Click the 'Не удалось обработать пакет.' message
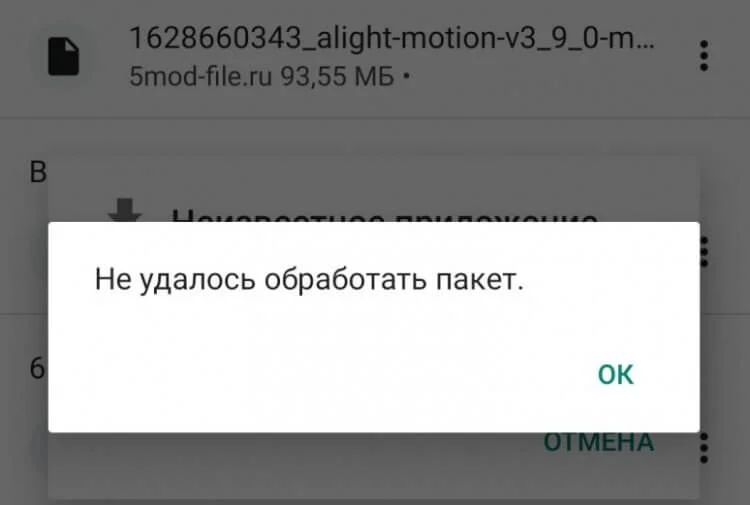This screenshot has height=505, width=750. (x=309, y=279)
